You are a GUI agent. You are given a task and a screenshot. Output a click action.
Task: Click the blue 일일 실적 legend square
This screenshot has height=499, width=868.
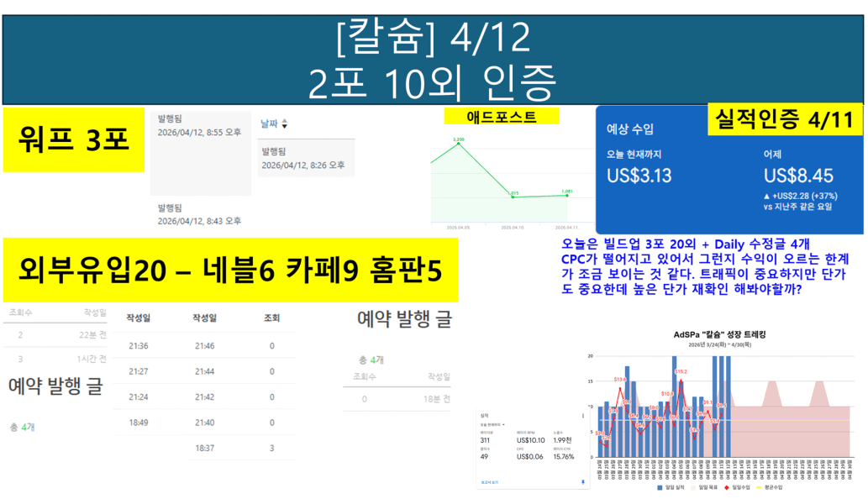point(660,487)
